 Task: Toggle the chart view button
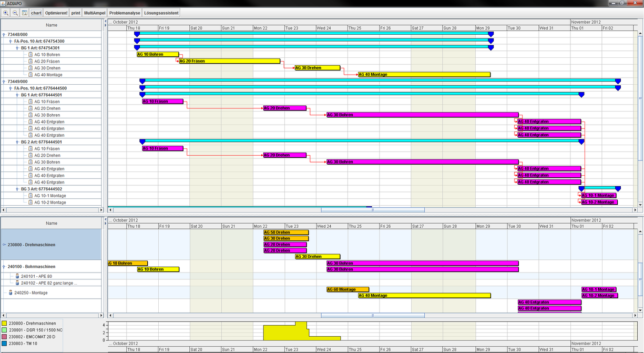click(x=36, y=13)
